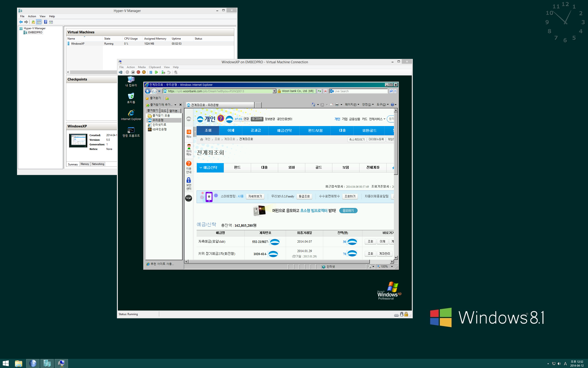
Task: Open the Media menu in VM Connection
Action: pos(142,67)
